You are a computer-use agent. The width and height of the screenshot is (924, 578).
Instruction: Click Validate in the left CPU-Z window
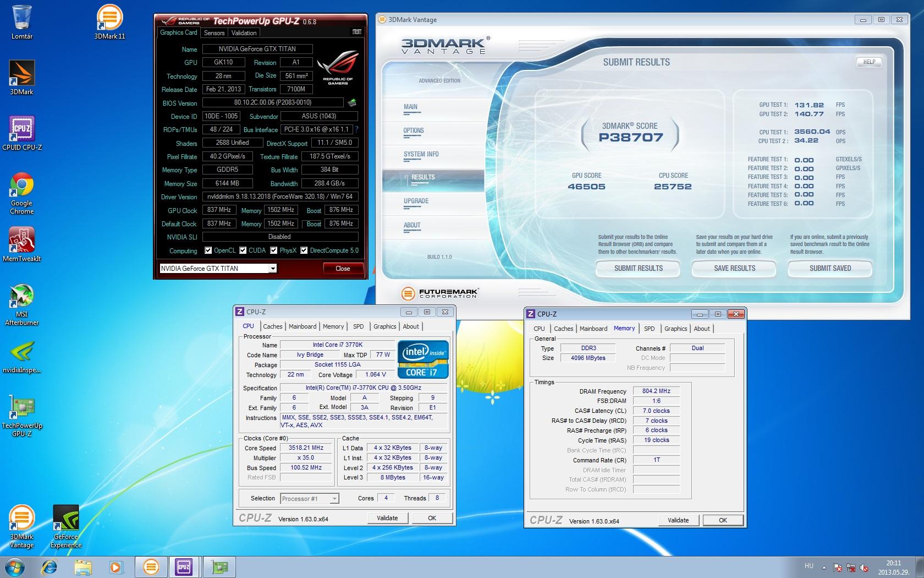(387, 518)
